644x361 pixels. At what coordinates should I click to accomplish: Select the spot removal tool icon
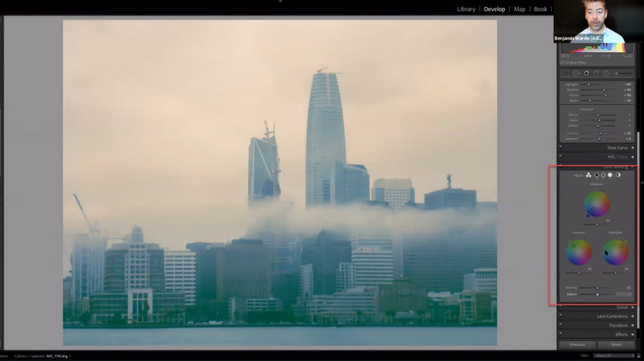[x=576, y=73]
